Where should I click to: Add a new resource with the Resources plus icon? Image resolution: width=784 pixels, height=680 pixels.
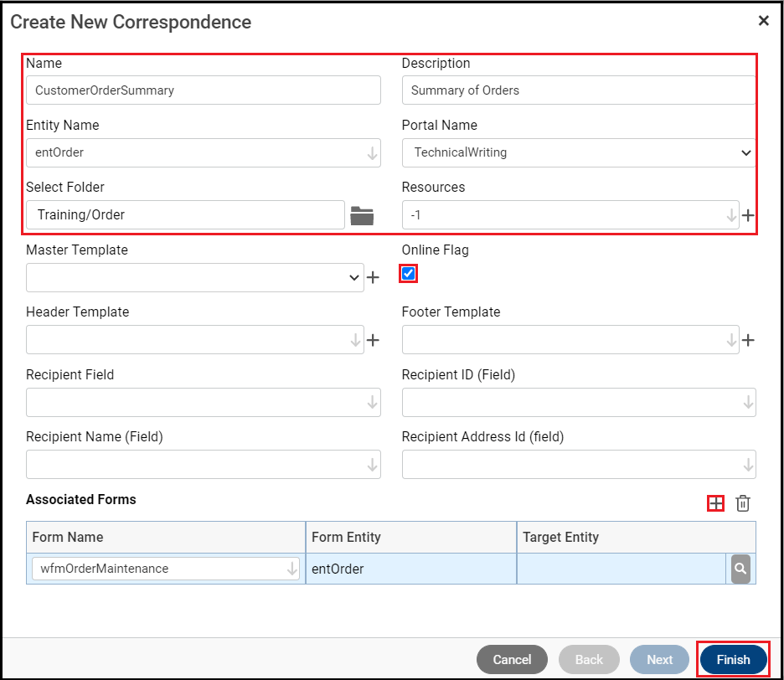(x=748, y=215)
